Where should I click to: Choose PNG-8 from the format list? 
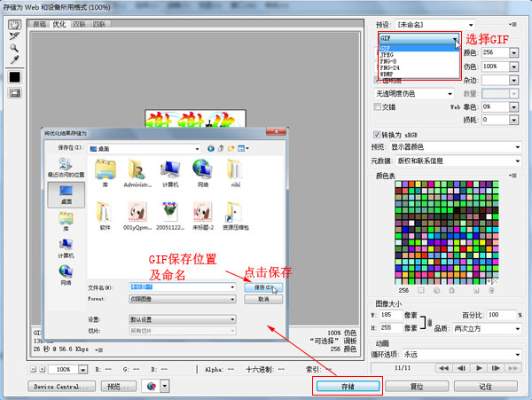[419, 61]
